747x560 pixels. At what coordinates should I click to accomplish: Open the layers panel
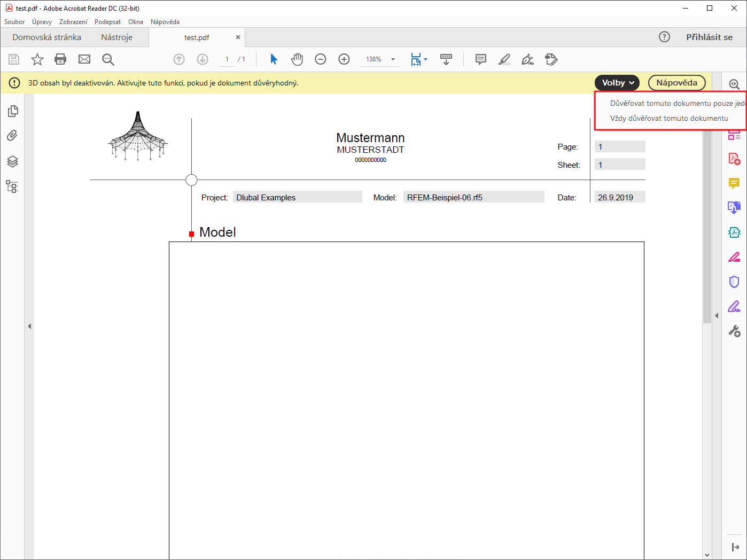coord(13,161)
